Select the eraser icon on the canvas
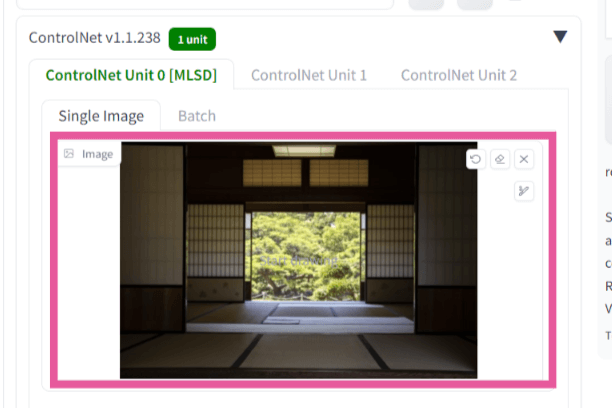Screen dimensions: 612x408 click(x=500, y=159)
